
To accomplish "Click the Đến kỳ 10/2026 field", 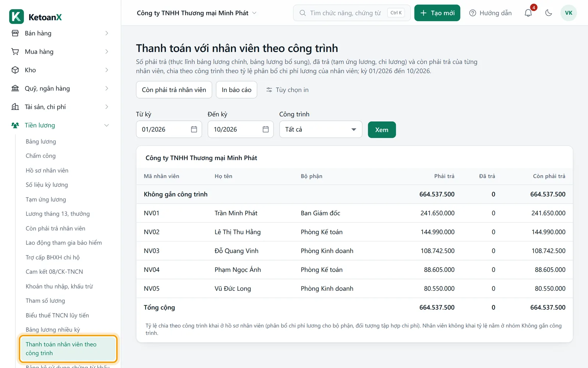I will [x=241, y=129].
